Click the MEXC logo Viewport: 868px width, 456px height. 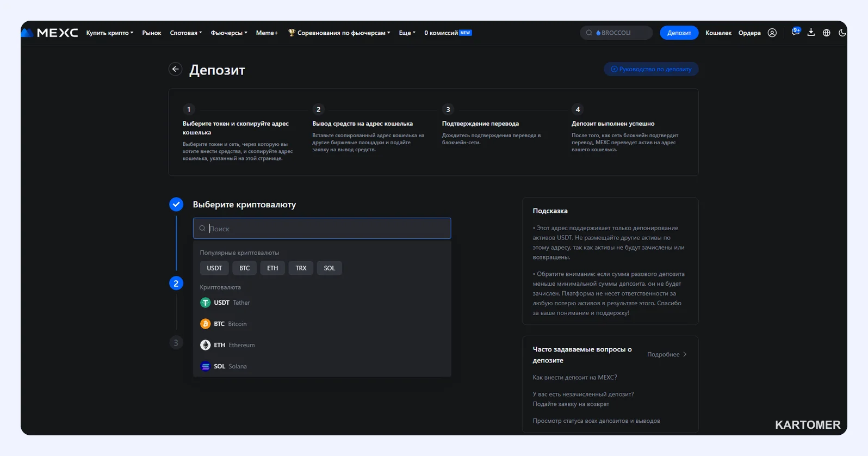49,33
